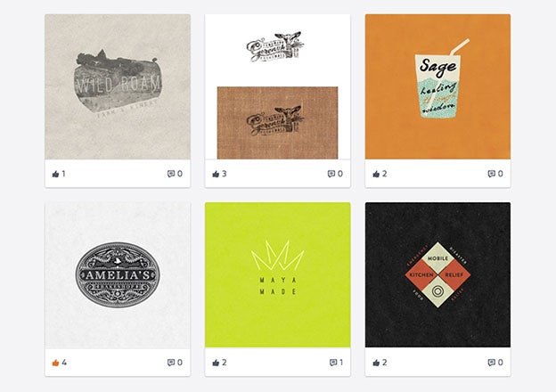Open the Wild Roam logo thumbnail
The image size is (556, 392).
coord(118,86)
